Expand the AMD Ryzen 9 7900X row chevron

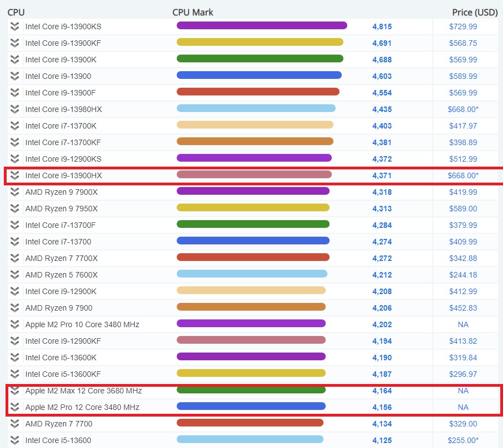pyautogui.click(x=15, y=192)
